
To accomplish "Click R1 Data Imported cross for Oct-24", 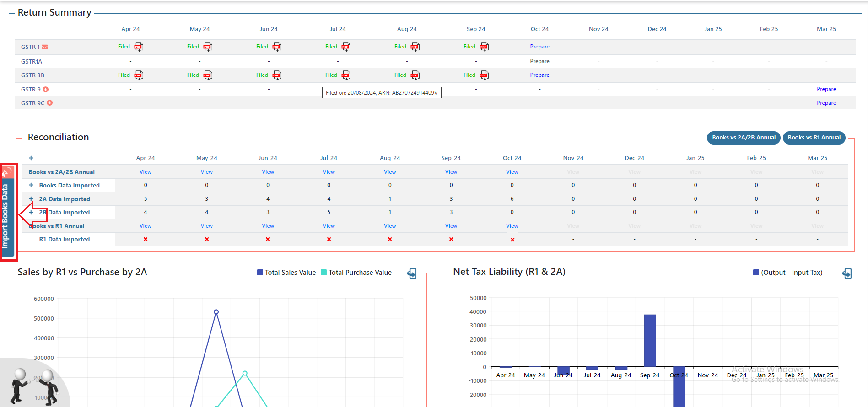I will 512,240.
